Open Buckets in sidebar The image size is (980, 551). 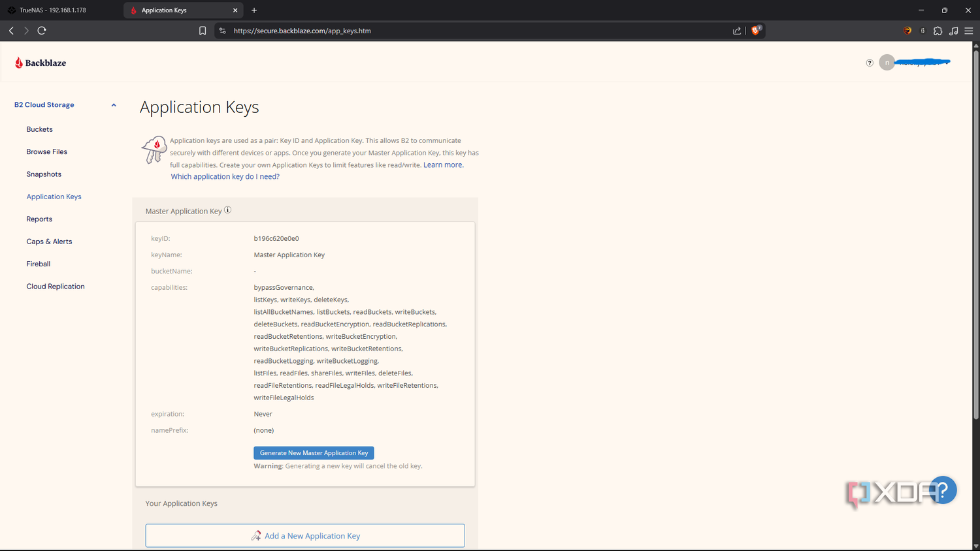point(39,129)
